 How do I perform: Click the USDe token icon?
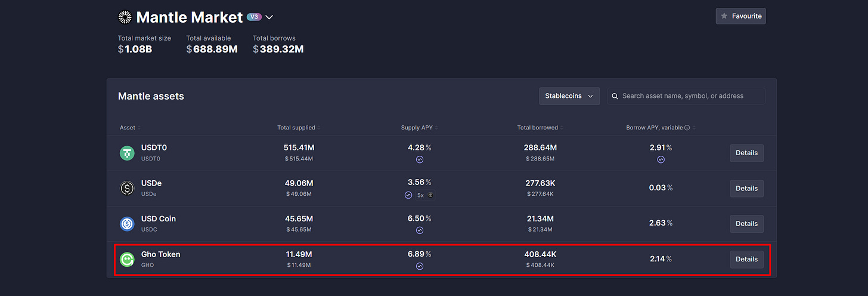(127, 189)
